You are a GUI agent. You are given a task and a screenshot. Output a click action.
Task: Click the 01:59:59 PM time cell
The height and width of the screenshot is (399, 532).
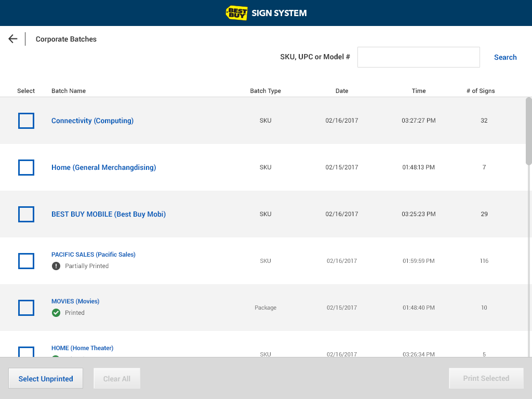pyautogui.click(x=419, y=261)
